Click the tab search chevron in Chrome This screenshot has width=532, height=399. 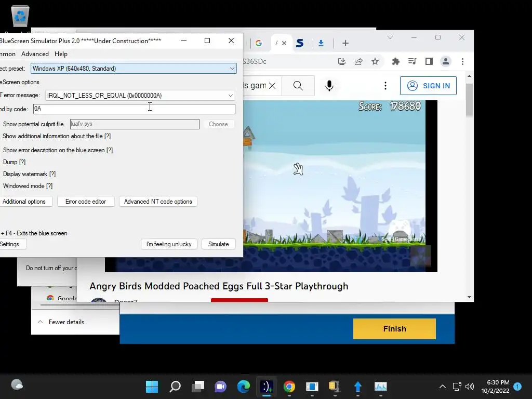click(x=390, y=37)
